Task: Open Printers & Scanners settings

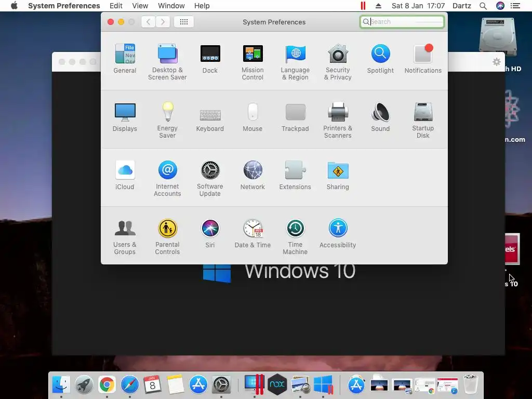Action: coord(338,120)
